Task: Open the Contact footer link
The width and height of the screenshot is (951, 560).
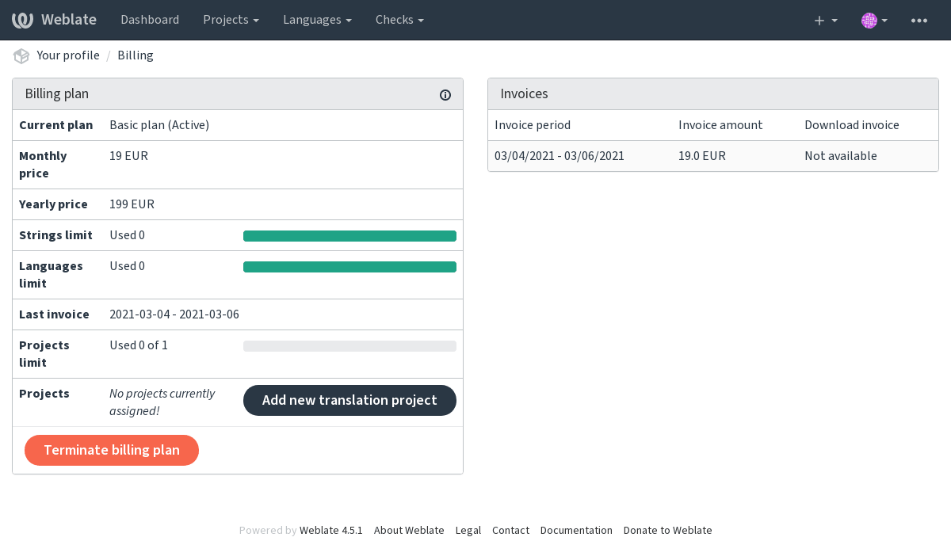Action: coord(510,531)
